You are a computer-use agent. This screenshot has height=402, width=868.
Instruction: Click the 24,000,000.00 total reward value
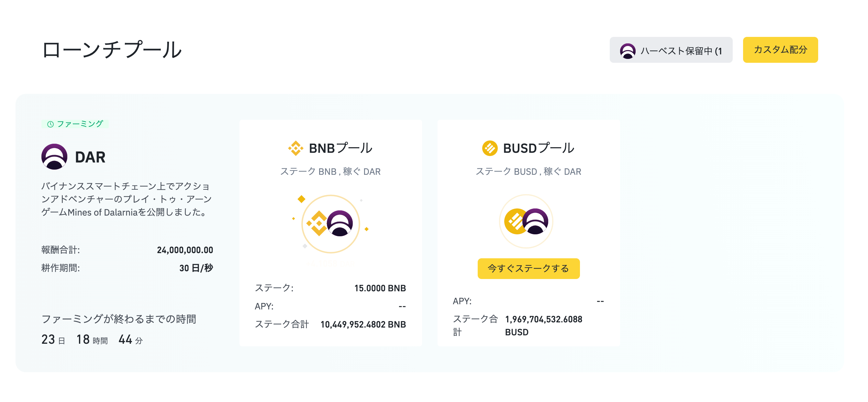(185, 250)
